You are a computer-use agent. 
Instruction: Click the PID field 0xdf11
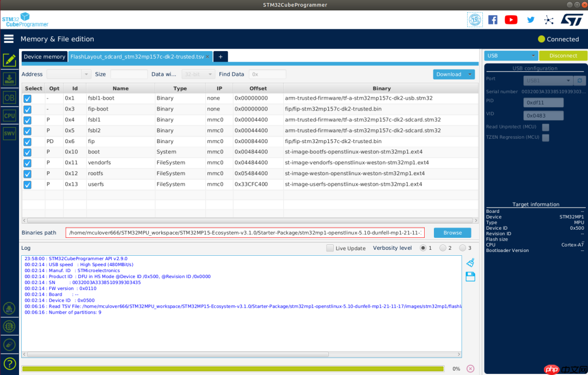543,102
